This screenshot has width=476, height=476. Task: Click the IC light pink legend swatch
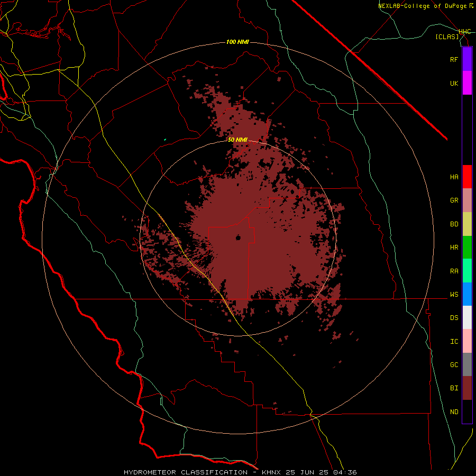[x=467, y=341]
